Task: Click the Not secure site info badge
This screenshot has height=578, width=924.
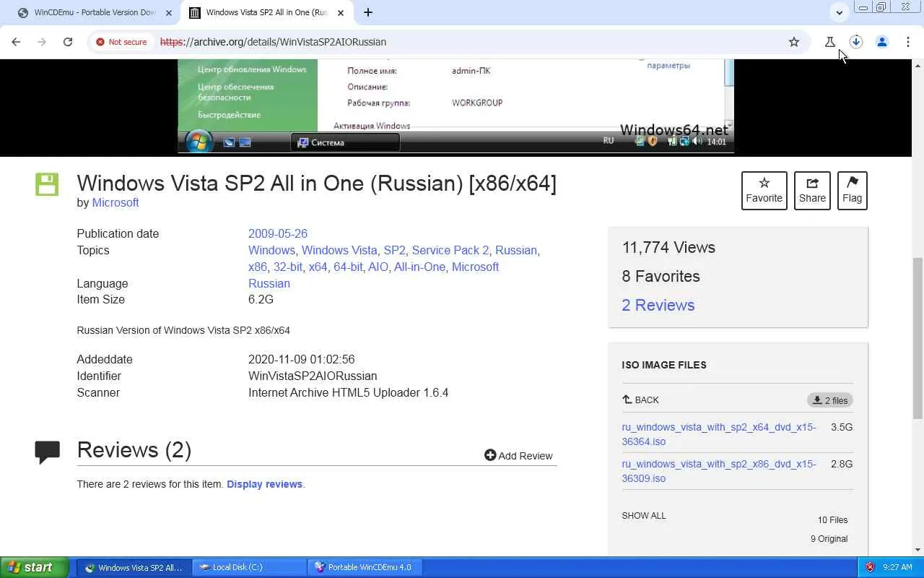Action: coord(121,42)
